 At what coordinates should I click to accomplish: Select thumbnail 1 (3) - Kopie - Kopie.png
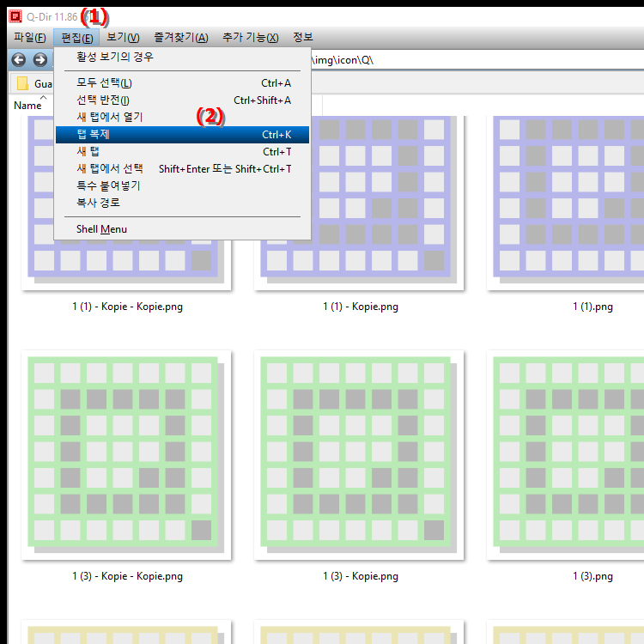point(126,455)
